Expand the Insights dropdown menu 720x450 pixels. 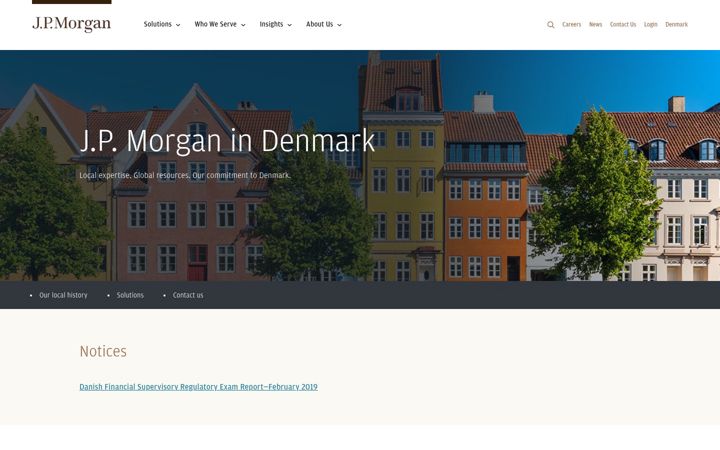[x=276, y=24]
